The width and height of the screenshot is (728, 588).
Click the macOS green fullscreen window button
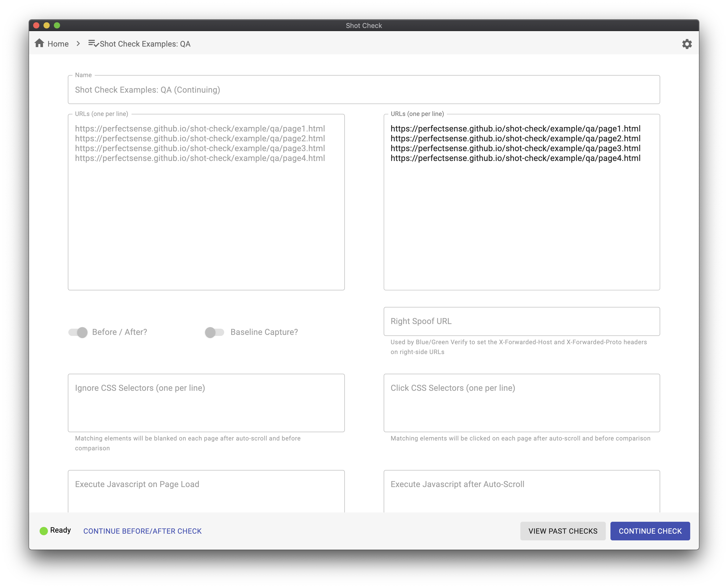point(57,25)
